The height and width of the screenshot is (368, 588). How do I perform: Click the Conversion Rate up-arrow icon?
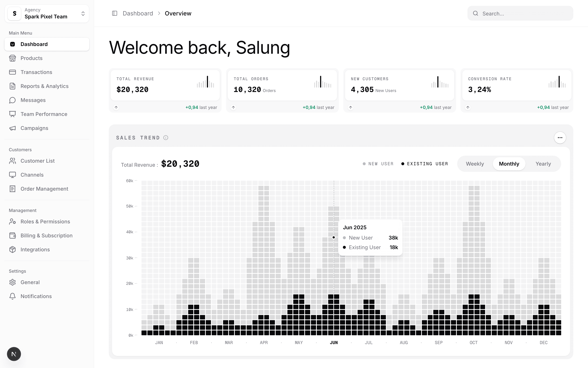coord(468,107)
